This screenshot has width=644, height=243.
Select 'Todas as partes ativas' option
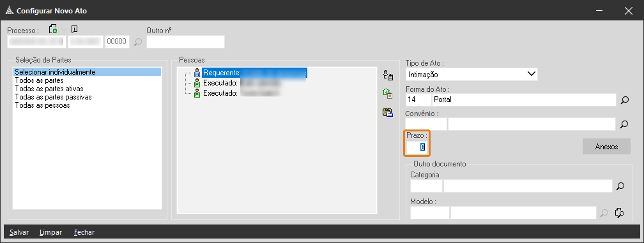click(x=49, y=89)
